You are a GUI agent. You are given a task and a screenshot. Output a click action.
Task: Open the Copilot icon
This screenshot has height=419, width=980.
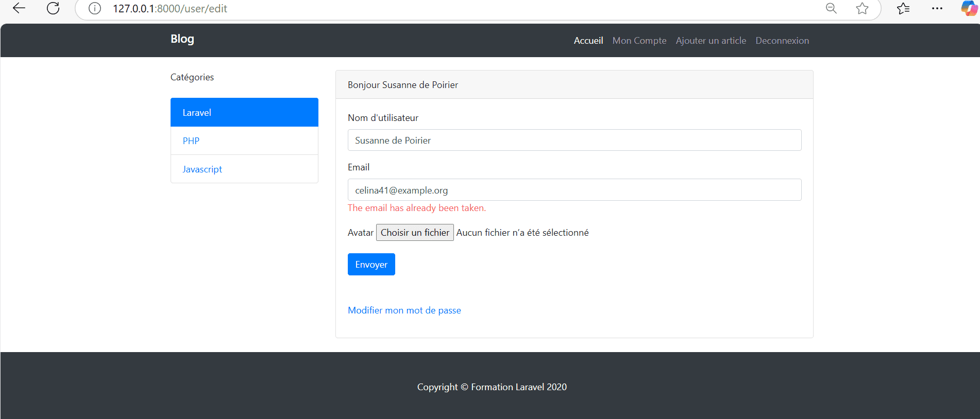(969, 8)
